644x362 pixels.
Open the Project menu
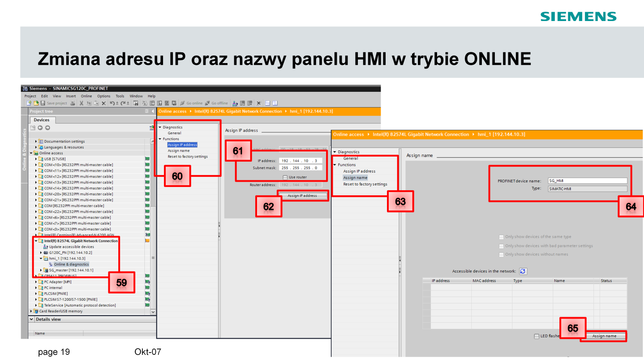(30, 96)
